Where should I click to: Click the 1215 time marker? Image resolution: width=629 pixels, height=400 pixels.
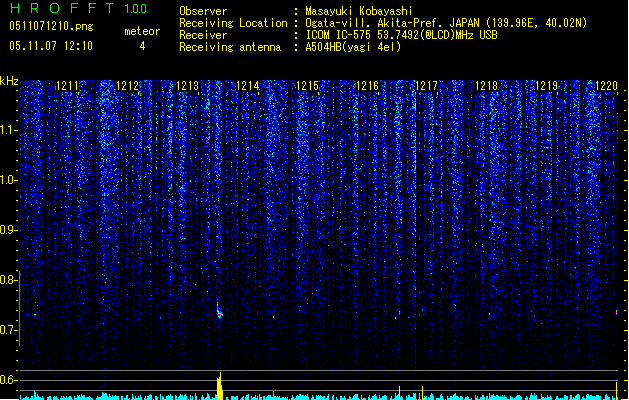click(x=307, y=86)
